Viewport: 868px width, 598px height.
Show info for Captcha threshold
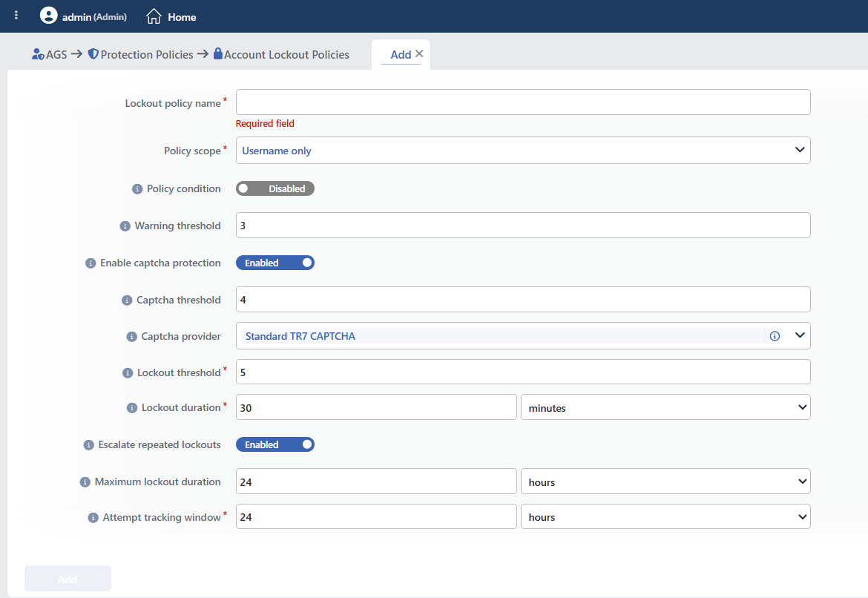pos(127,300)
